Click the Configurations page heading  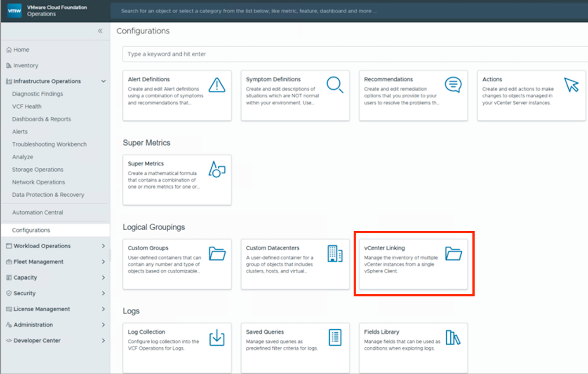[143, 31]
